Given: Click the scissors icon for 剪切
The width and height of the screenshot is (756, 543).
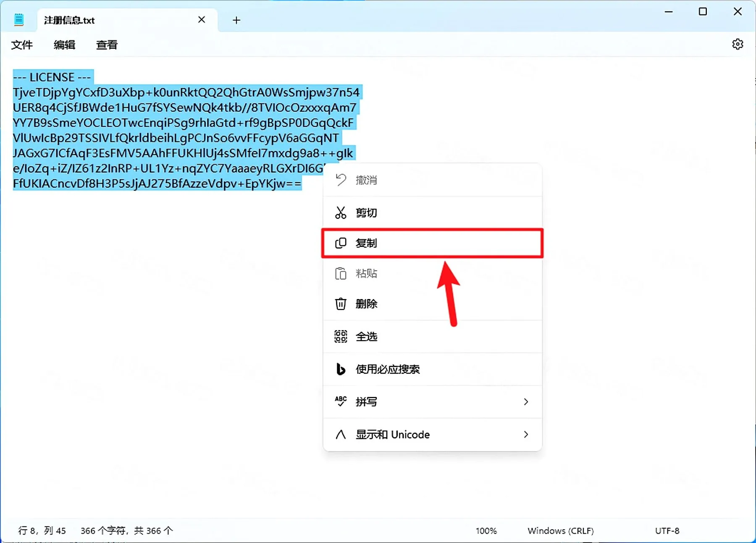Looking at the screenshot, I should tap(341, 212).
